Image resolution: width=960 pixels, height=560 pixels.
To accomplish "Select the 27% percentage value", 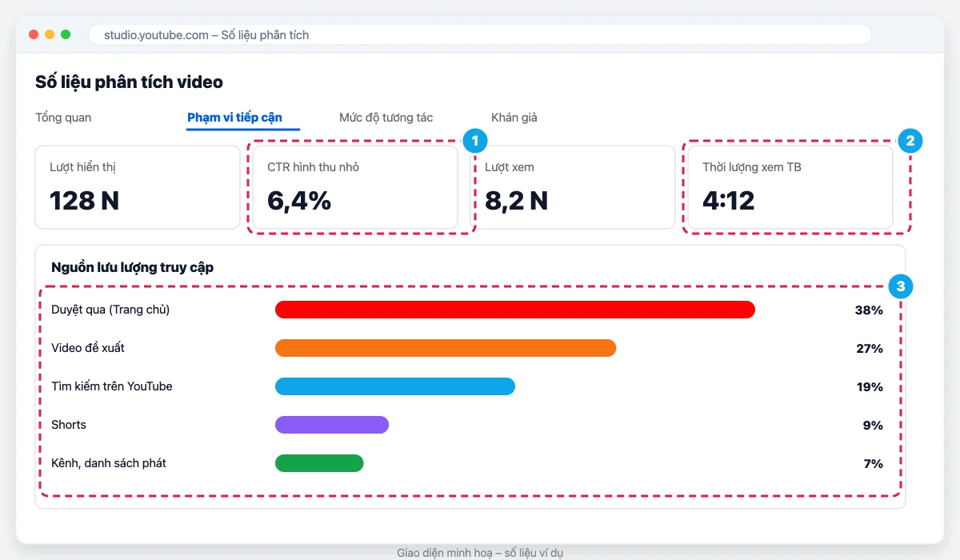I will tap(870, 349).
